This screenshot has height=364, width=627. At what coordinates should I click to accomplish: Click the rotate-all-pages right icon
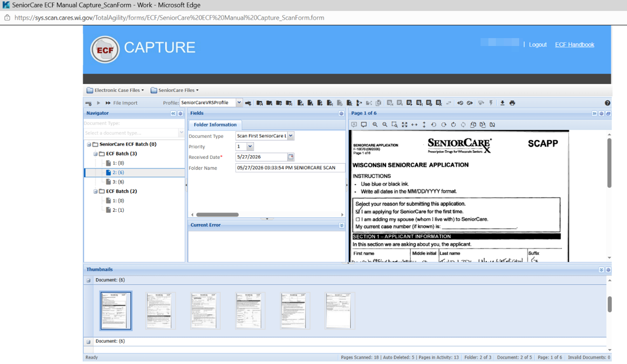click(483, 124)
